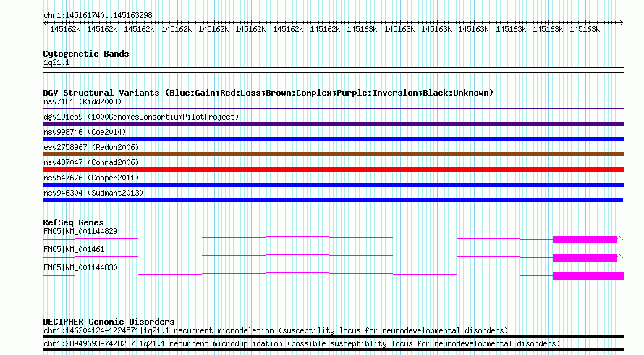This screenshot has height=355, width=644.
Task: Select the nsv437047 (Conrad2006) label
Action: point(91,162)
